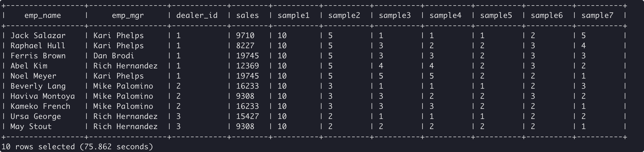Click the emp_mgr column header
Screen dimensions: 644x152
(128, 16)
